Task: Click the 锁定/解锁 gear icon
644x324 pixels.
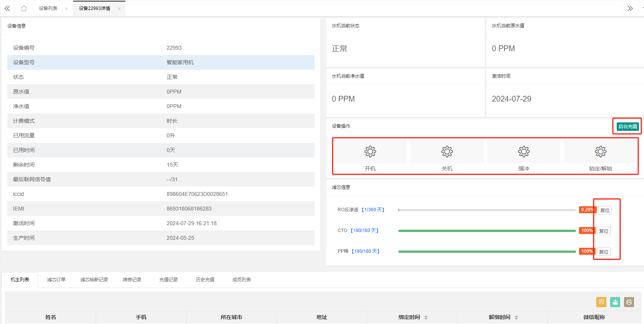Action: click(601, 151)
